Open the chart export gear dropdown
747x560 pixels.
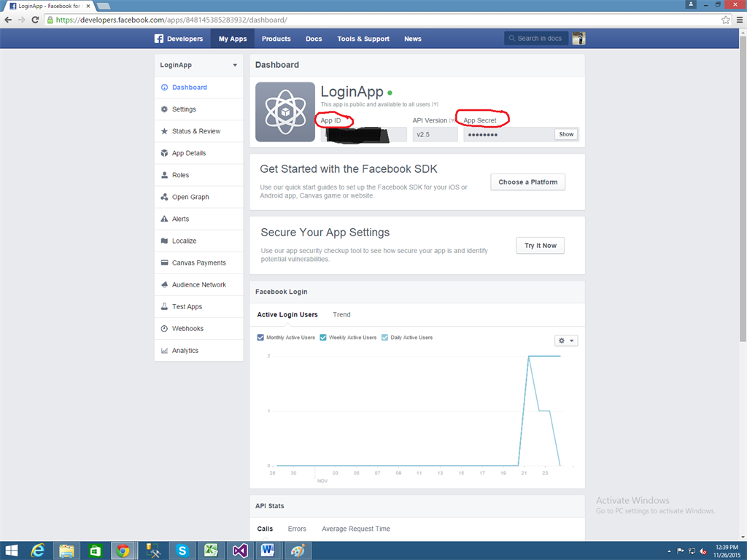[565, 341]
